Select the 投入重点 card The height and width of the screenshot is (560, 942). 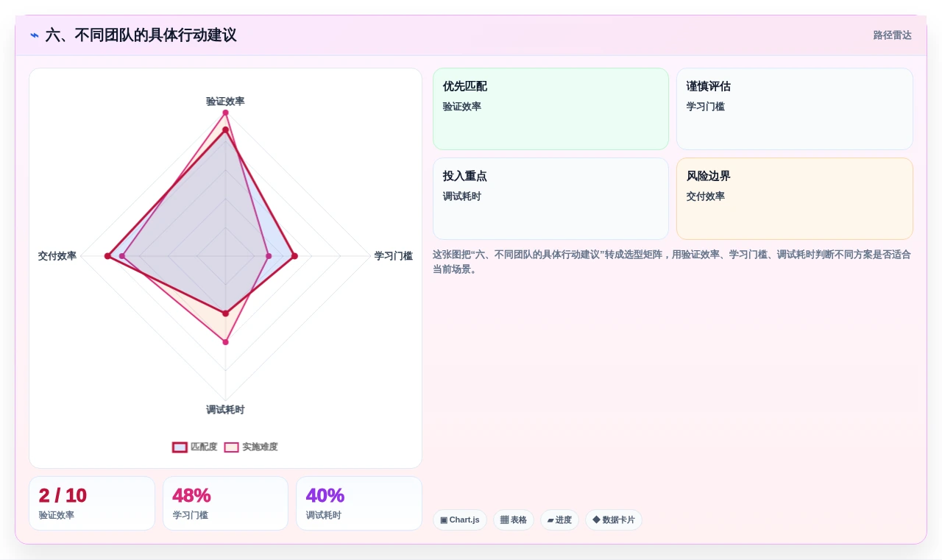click(x=550, y=199)
